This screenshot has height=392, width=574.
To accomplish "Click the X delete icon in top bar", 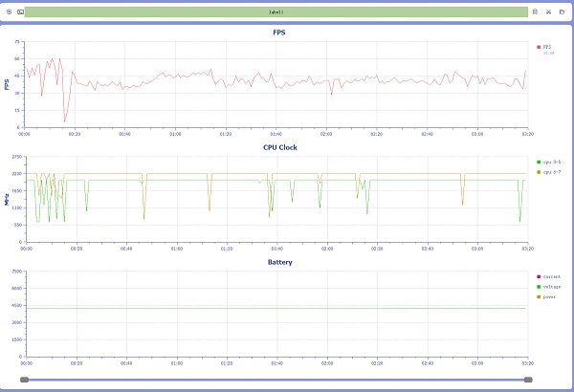I will (548, 11).
